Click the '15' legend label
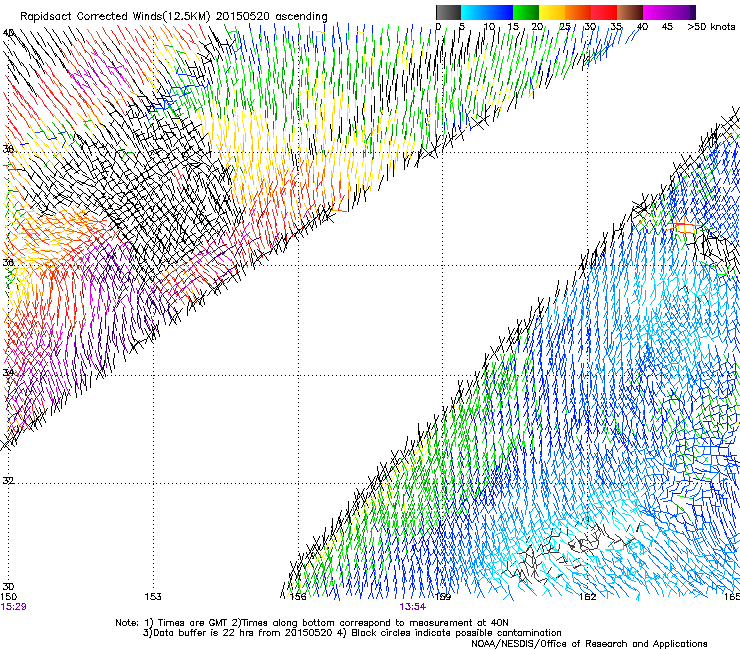Image resolution: width=740 pixels, height=650 pixels. 513,27
